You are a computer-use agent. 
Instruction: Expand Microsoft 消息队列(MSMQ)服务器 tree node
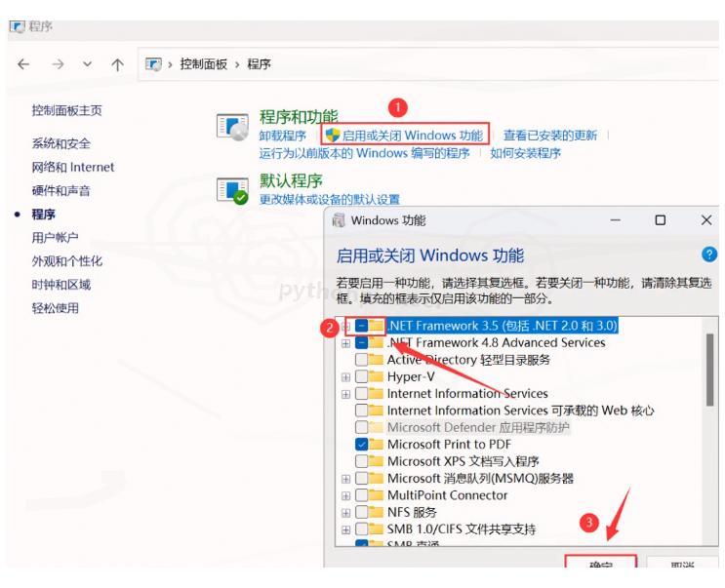tap(345, 479)
